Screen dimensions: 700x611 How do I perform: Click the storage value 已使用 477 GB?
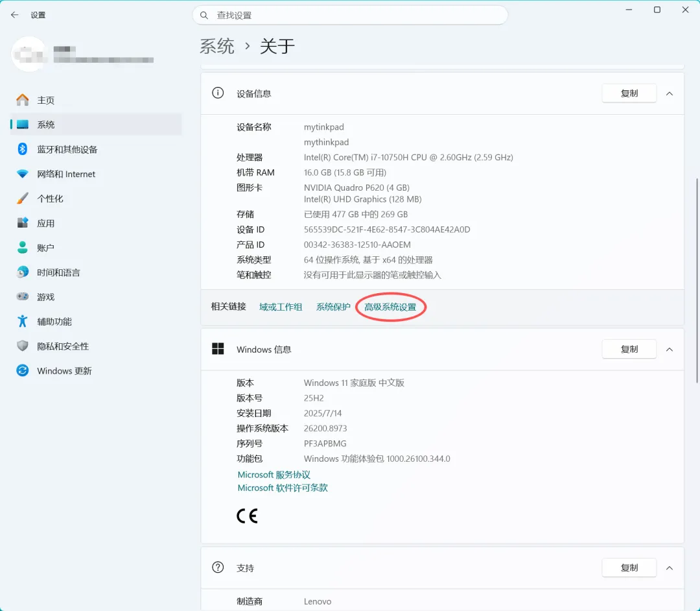pos(356,215)
